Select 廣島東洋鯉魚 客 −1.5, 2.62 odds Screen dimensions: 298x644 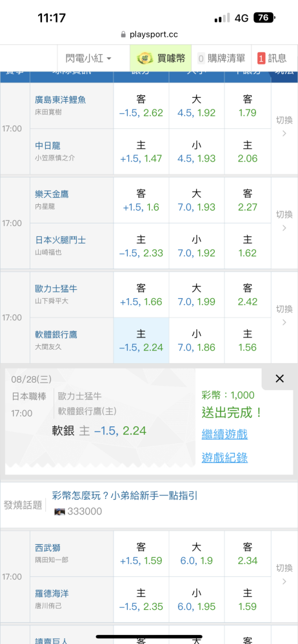pyautogui.click(x=141, y=106)
